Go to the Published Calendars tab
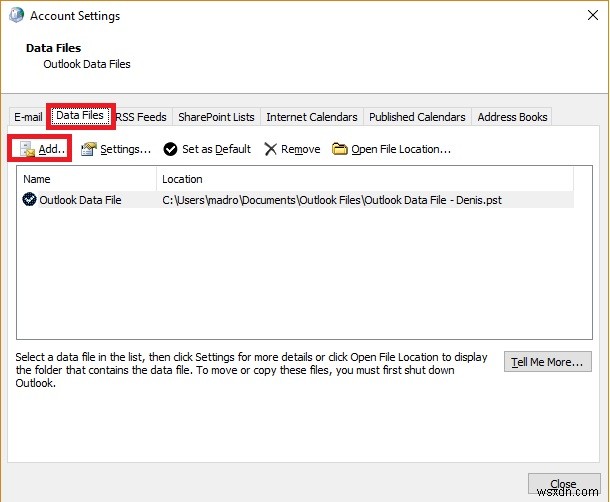The image size is (610, 502). point(417,117)
